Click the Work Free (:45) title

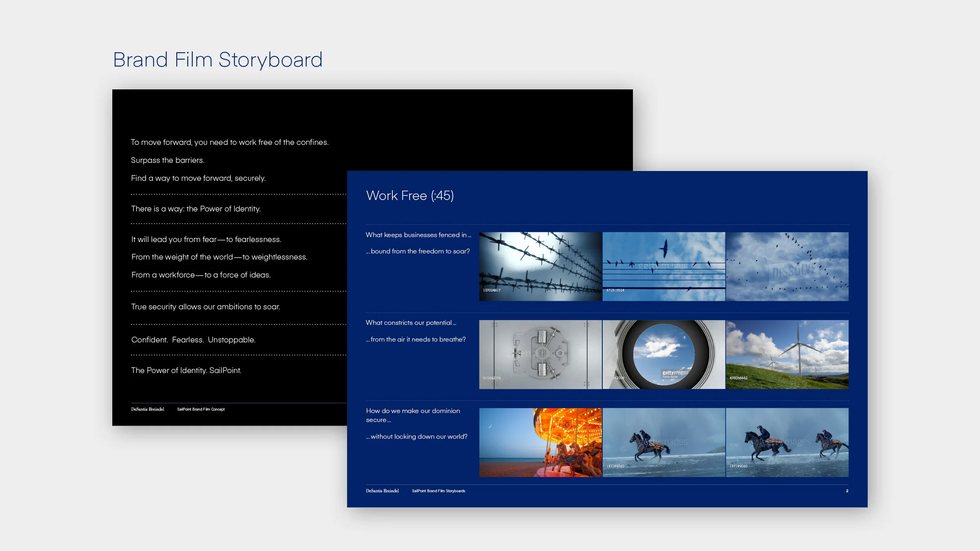click(410, 196)
